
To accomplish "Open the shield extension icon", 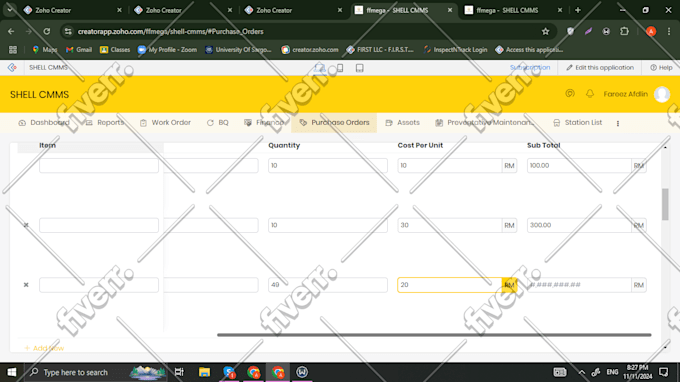I will pyautogui.click(x=571, y=31).
